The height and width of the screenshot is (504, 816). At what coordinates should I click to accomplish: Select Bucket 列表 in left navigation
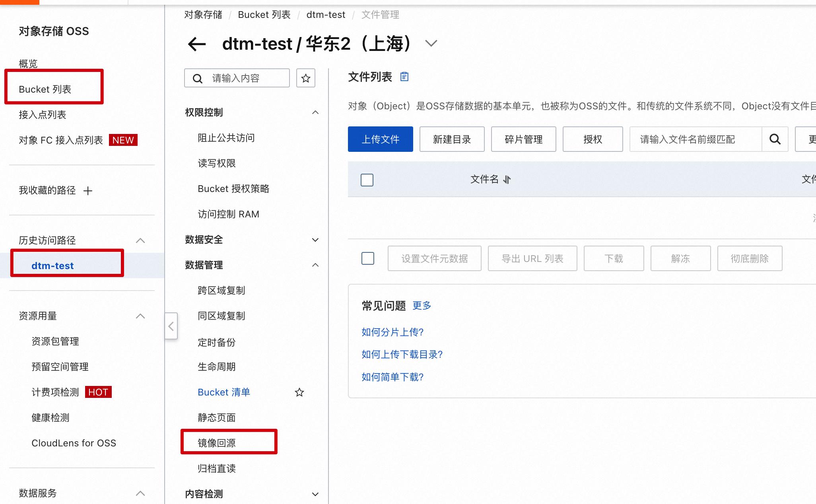click(45, 89)
